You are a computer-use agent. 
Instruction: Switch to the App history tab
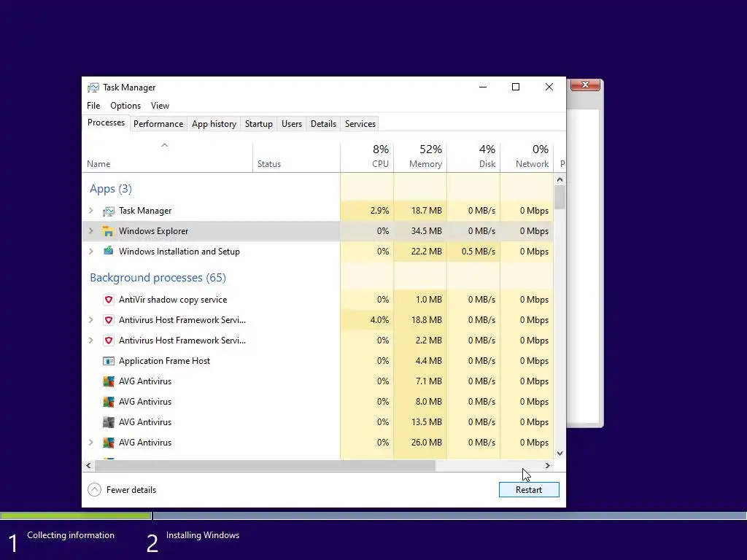click(x=214, y=124)
